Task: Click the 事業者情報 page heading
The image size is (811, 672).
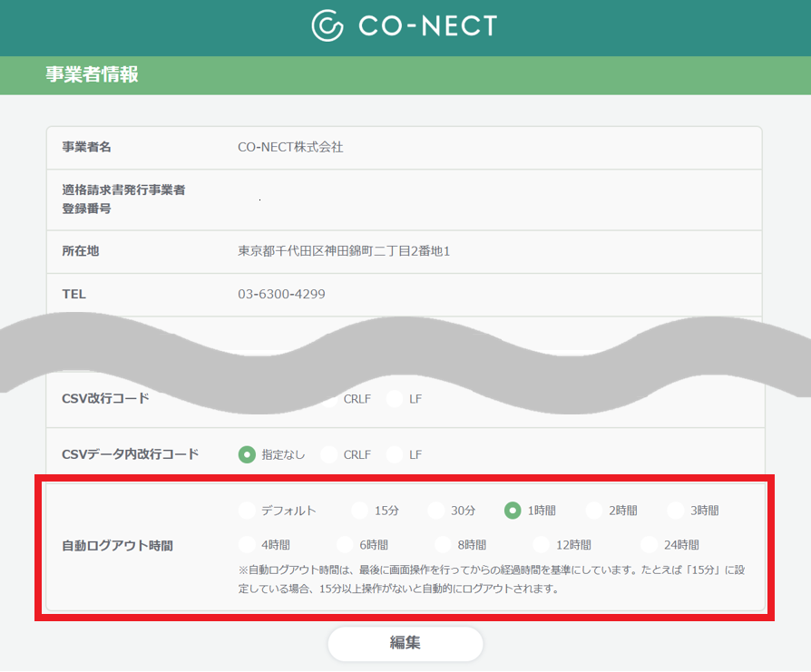Action: point(92,74)
